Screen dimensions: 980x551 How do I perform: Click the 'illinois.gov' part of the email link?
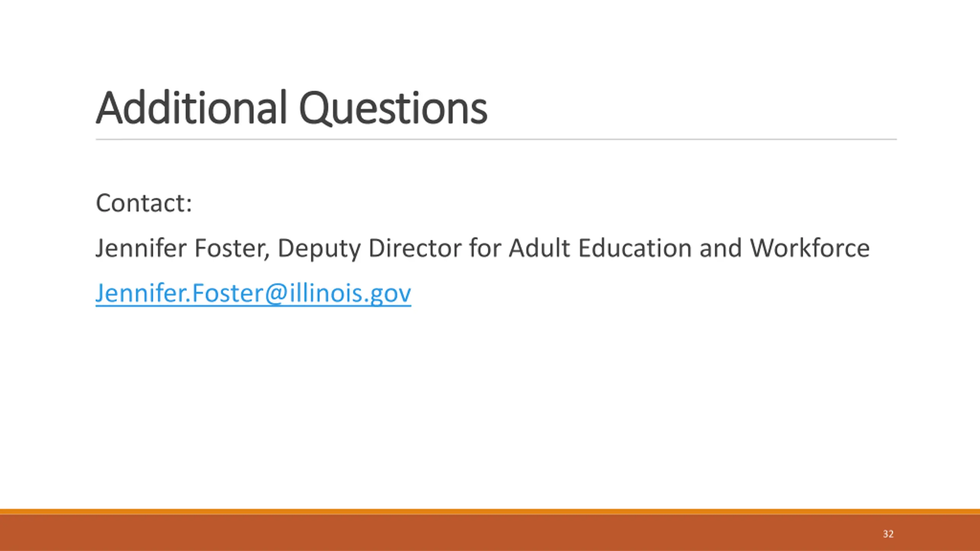point(350,293)
